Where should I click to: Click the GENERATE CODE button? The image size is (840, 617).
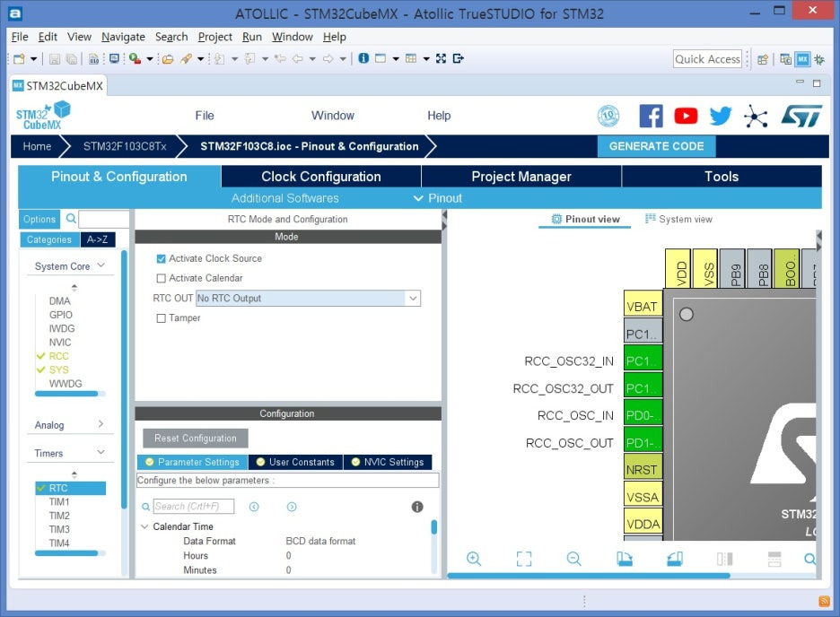[x=656, y=146]
